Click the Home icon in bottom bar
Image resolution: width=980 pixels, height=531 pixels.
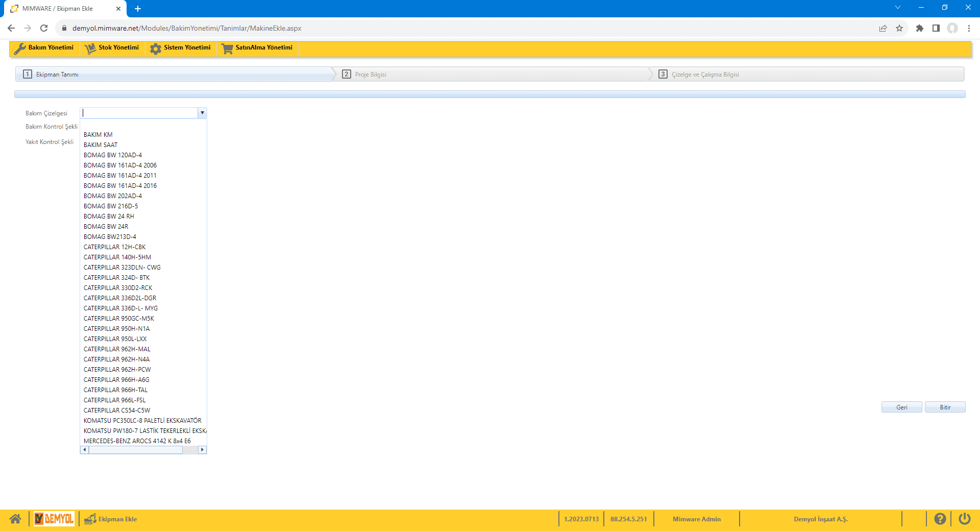pos(15,519)
